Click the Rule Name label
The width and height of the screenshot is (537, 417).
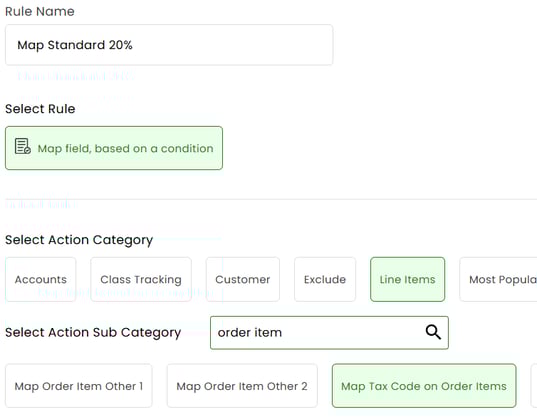coord(40,12)
